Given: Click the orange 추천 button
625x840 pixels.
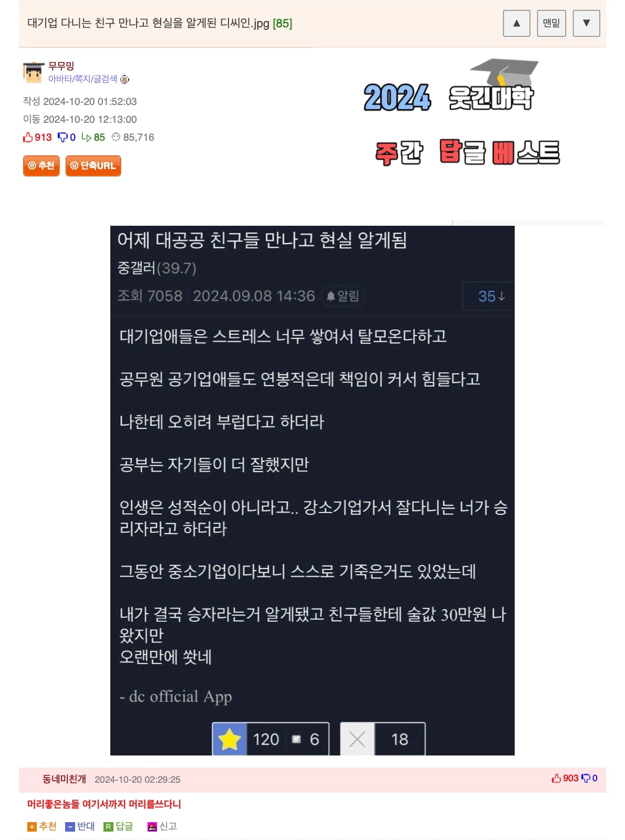Looking at the screenshot, I should pyautogui.click(x=41, y=166).
